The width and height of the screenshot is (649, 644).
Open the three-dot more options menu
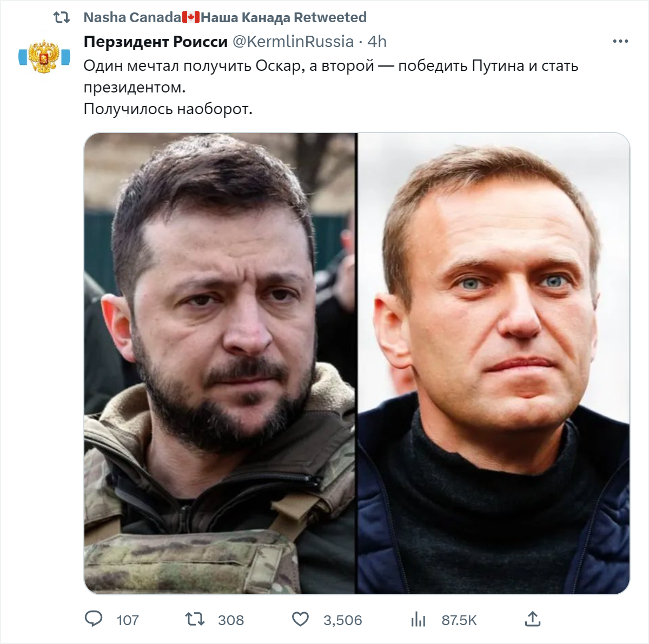coord(620,42)
